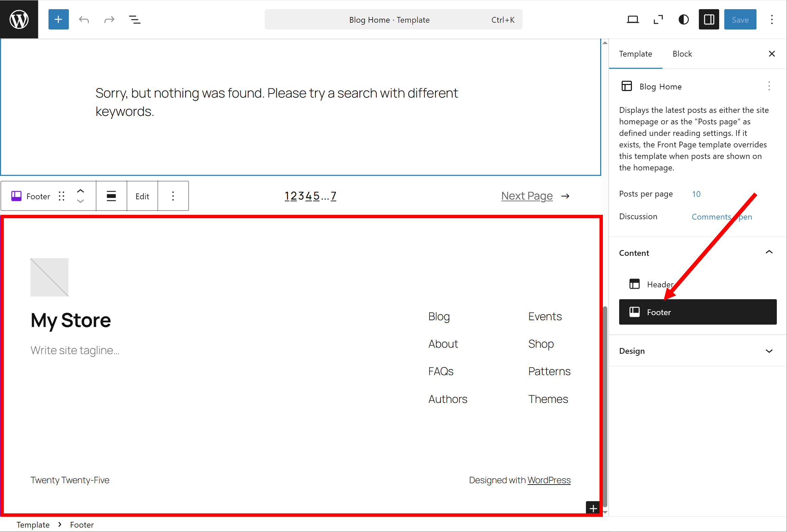787x532 pixels.
Task: Click the Edit button in Footer toolbar
Action: click(142, 196)
